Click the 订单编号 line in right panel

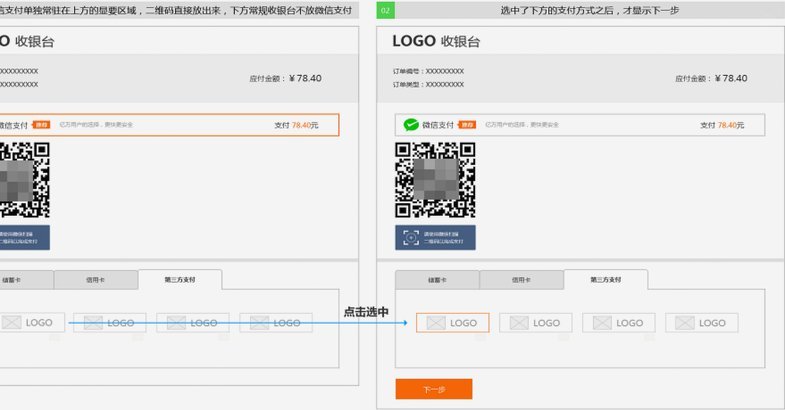pos(429,71)
